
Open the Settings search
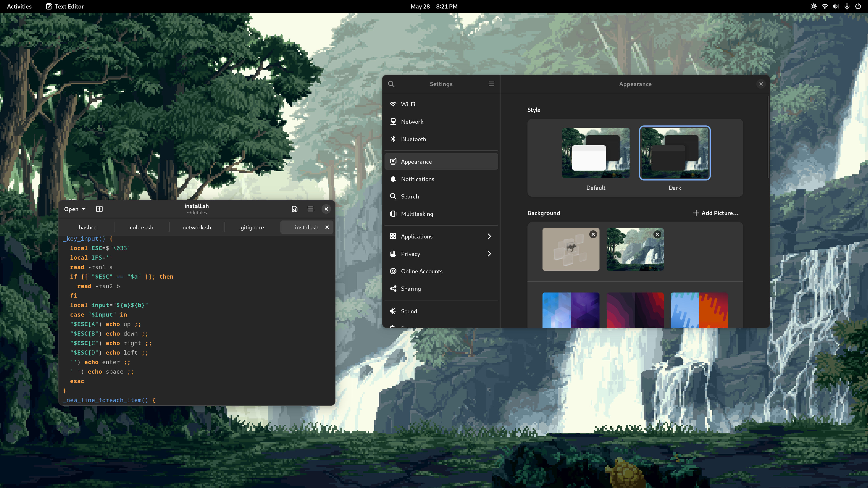[x=391, y=84]
